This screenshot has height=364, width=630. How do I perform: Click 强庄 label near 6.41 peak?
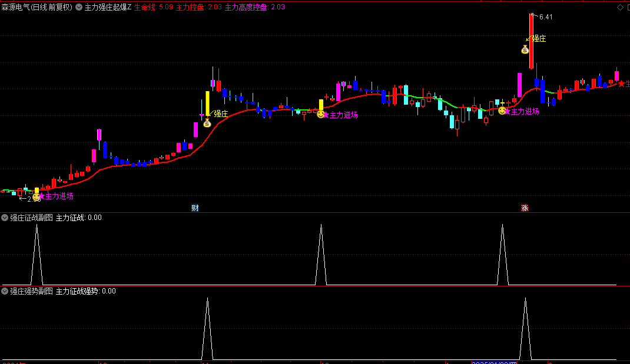[x=539, y=39]
